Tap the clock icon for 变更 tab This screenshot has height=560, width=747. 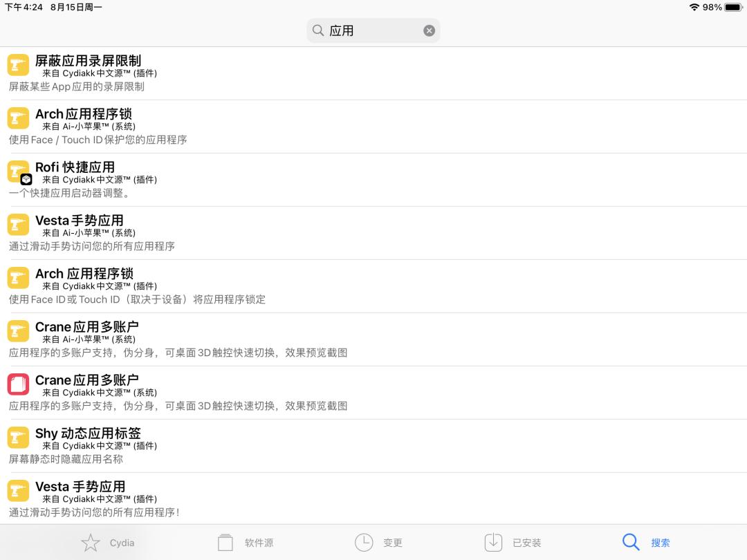(x=364, y=543)
